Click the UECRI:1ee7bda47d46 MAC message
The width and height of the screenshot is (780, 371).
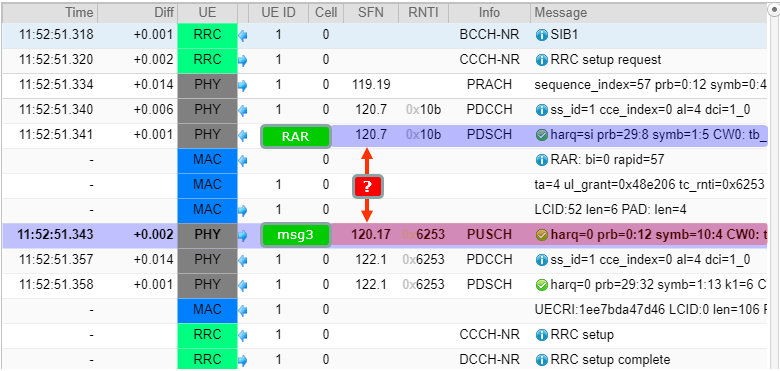(x=650, y=310)
